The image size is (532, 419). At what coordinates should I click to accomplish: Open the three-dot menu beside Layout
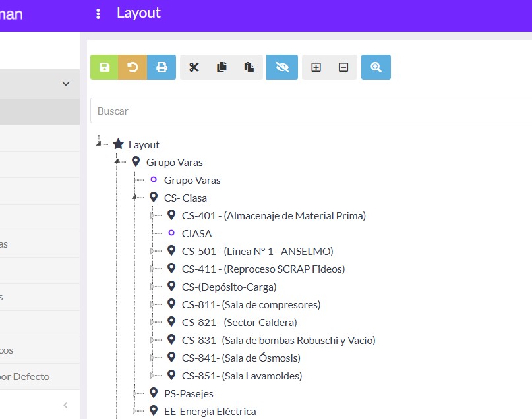coord(98,14)
